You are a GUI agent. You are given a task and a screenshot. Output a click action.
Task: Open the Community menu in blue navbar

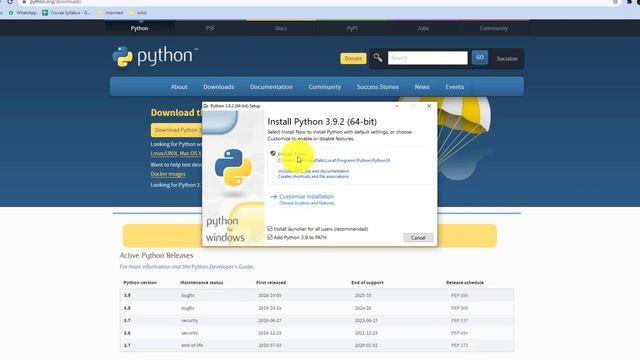point(324,87)
